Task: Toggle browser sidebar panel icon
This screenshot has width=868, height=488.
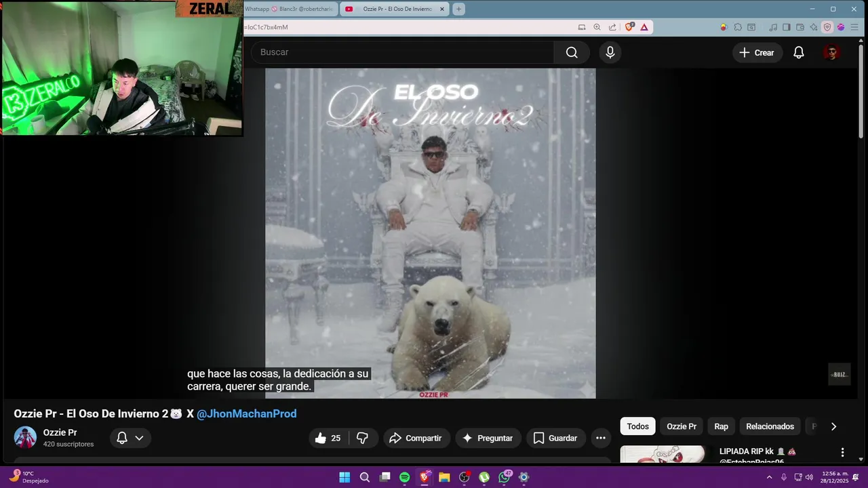Action: (x=787, y=27)
